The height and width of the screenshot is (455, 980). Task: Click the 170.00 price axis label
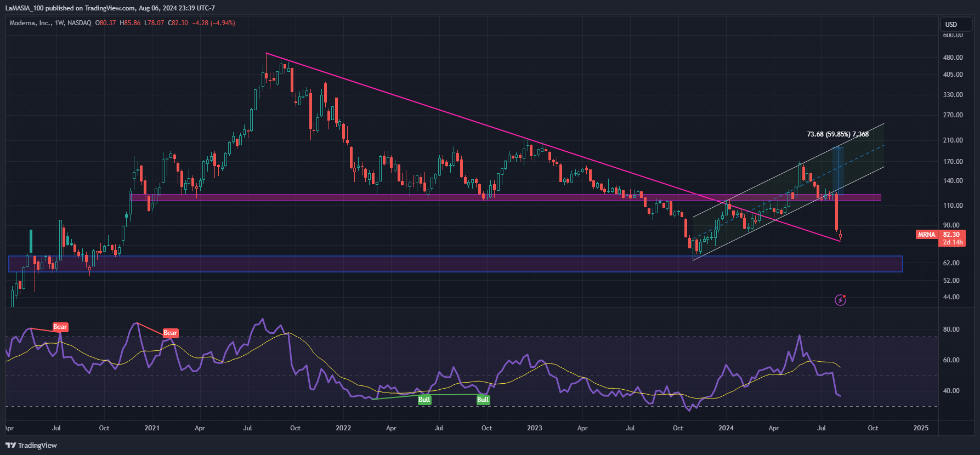[953, 162]
